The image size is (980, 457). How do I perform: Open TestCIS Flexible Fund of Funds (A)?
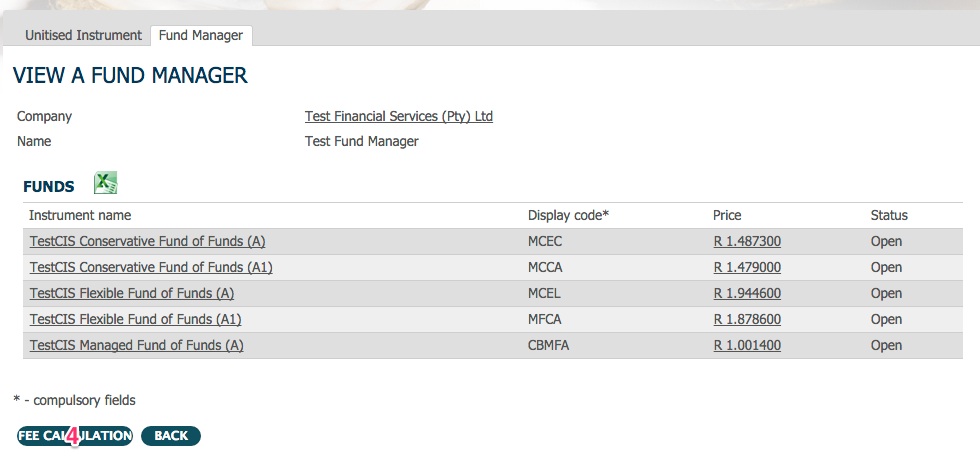(132, 293)
